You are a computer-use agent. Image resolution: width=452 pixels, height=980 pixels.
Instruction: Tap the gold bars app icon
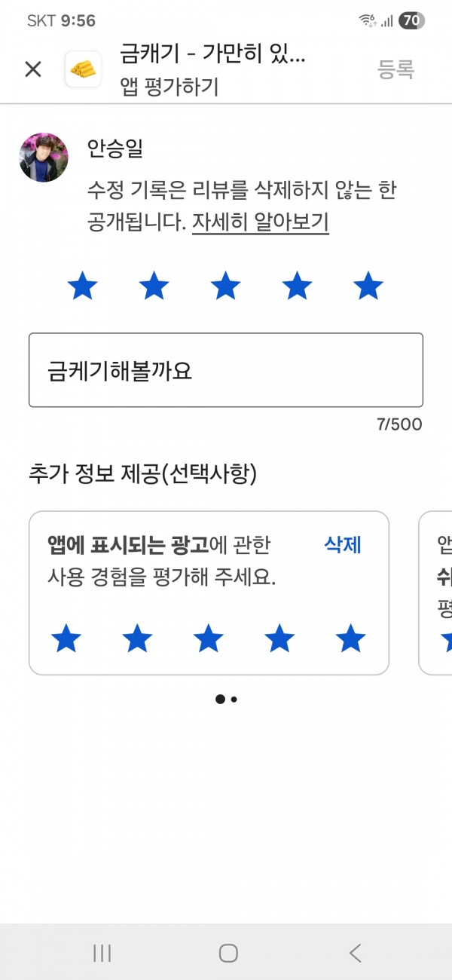point(84,69)
